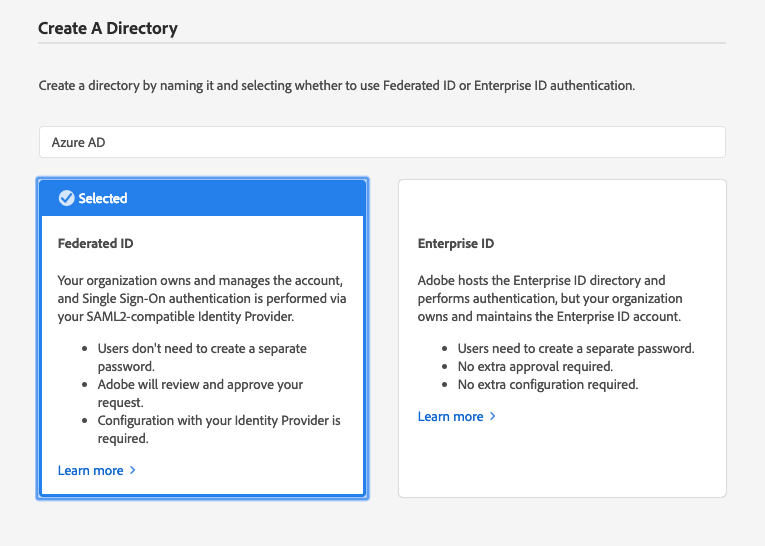This screenshot has width=765, height=546.
Task: Select the Federated ID card
Action: (x=202, y=338)
